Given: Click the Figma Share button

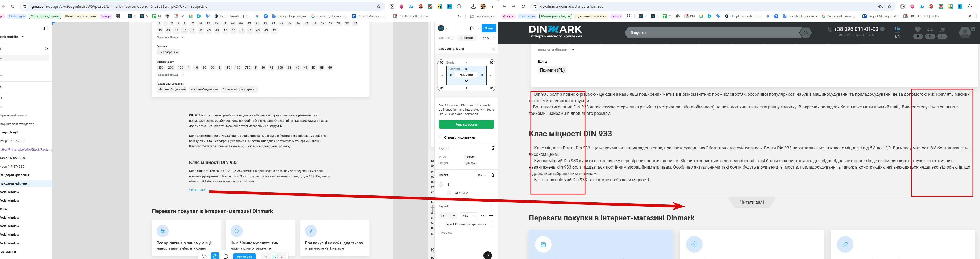Looking at the screenshot, I should click(x=489, y=28).
